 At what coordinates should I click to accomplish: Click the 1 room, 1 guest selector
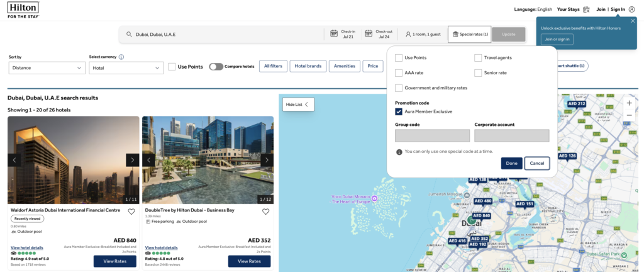pyautogui.click(x=423, y=35)
